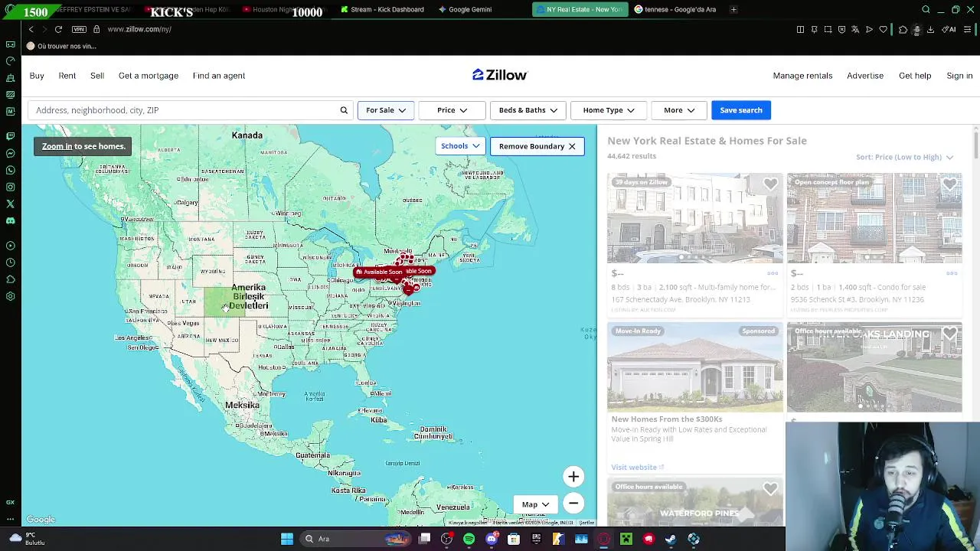Viewport: 980px width, 551px height.
Task: Open the Sell menu
Action: coord(97,76)
